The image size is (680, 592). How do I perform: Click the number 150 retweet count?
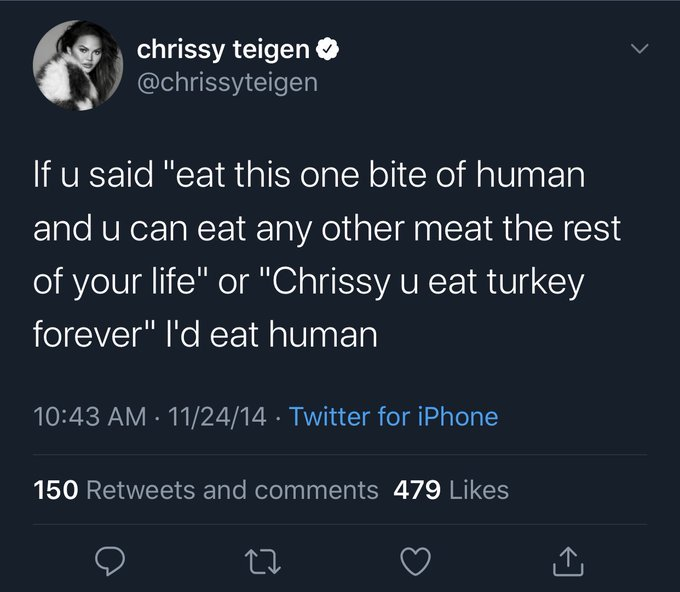(x=56, y=490)
